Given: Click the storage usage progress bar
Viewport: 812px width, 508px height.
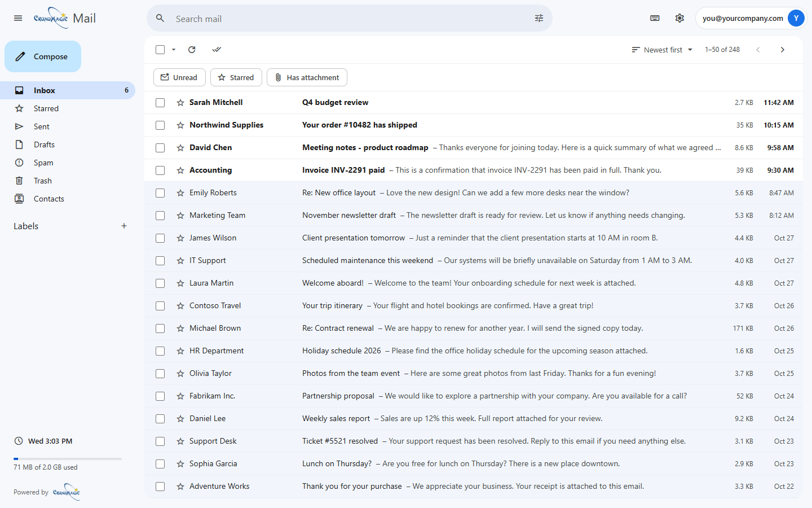Looking at the screenshot, I should (68, 459).
